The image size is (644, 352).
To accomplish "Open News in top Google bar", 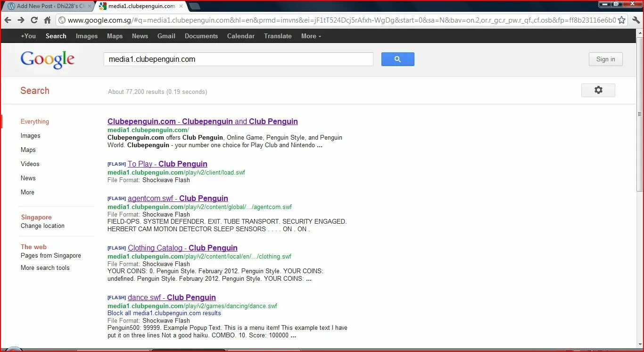I will [x=140, y=36].
